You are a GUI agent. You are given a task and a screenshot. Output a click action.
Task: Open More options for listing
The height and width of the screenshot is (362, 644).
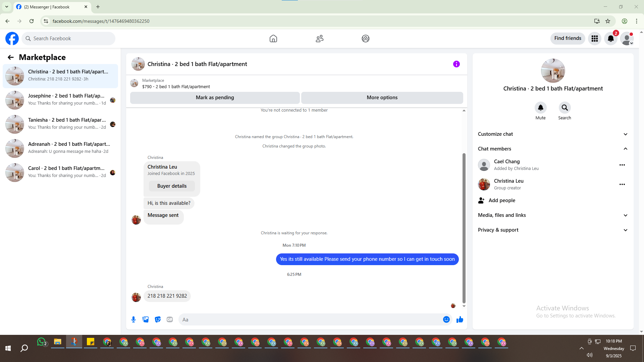382,98
